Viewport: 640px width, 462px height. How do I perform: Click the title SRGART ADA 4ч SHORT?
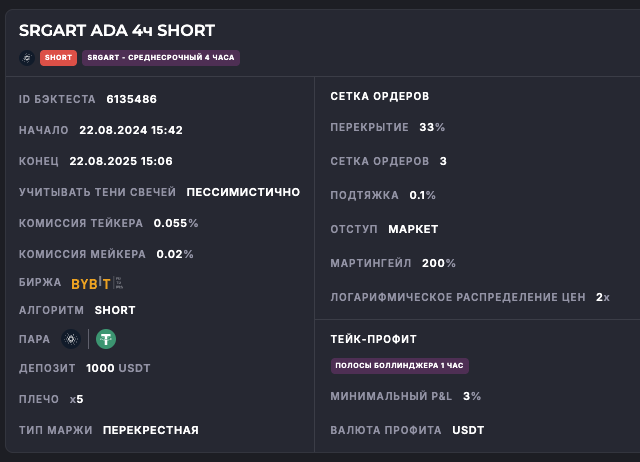click(x=117, y=32)
